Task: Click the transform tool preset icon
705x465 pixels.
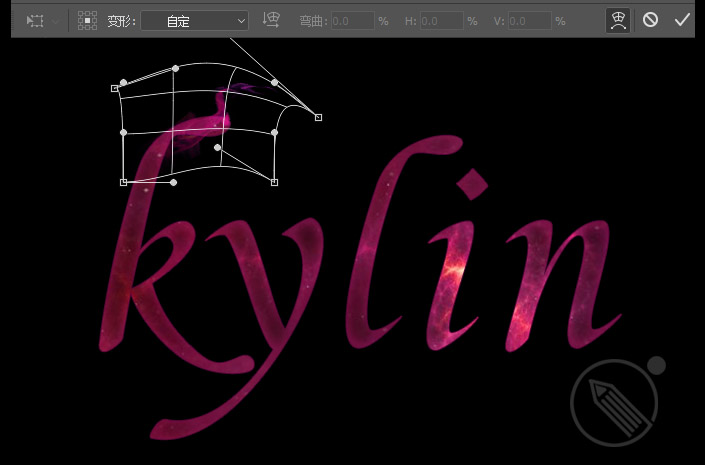Action: coord(35,21)
